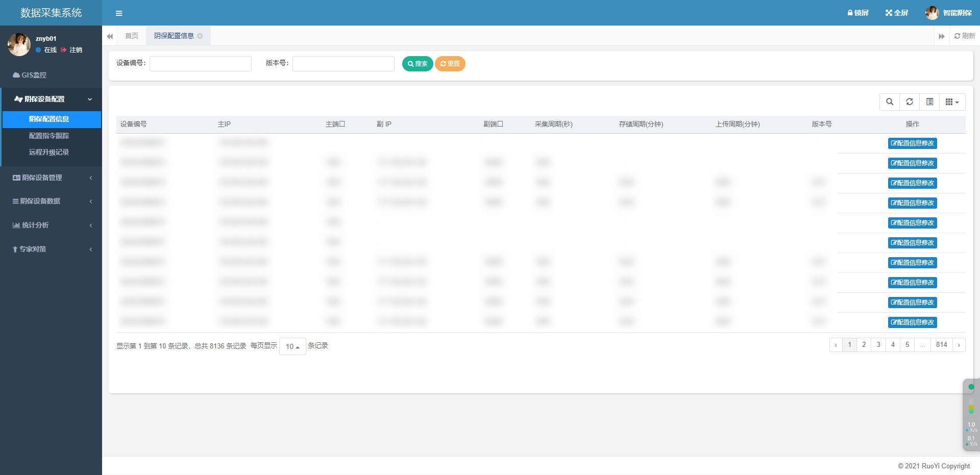This screenshot has width=980, height=475.
Task: Switch to the 首页 tab
Action: coord(132,36)
